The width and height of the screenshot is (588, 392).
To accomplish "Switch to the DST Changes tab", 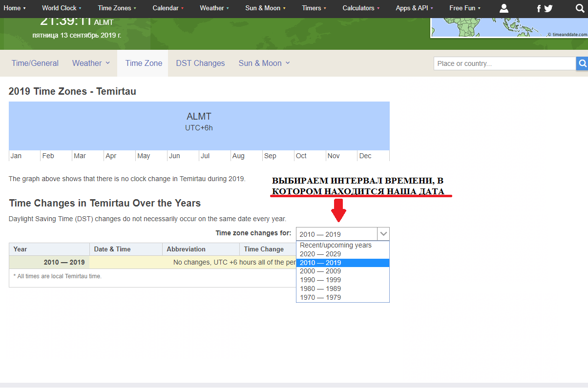I will (x=200, y=63).
